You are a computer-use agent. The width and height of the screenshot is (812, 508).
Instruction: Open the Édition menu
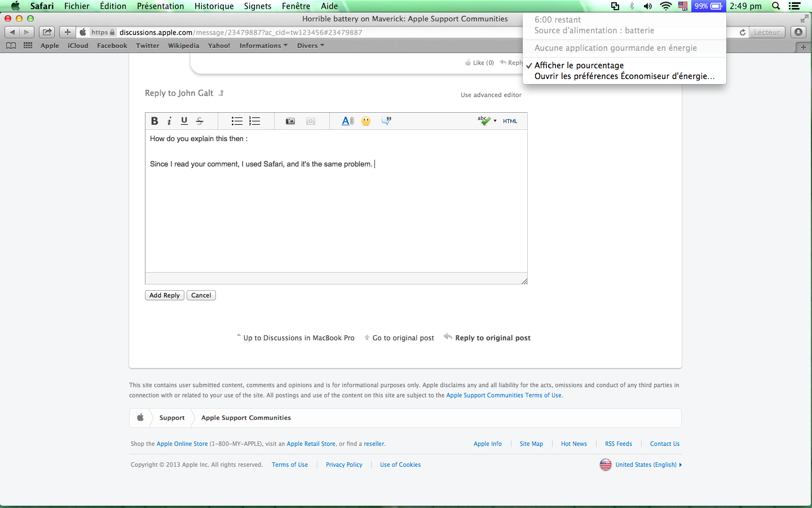[x=113, y=6]
